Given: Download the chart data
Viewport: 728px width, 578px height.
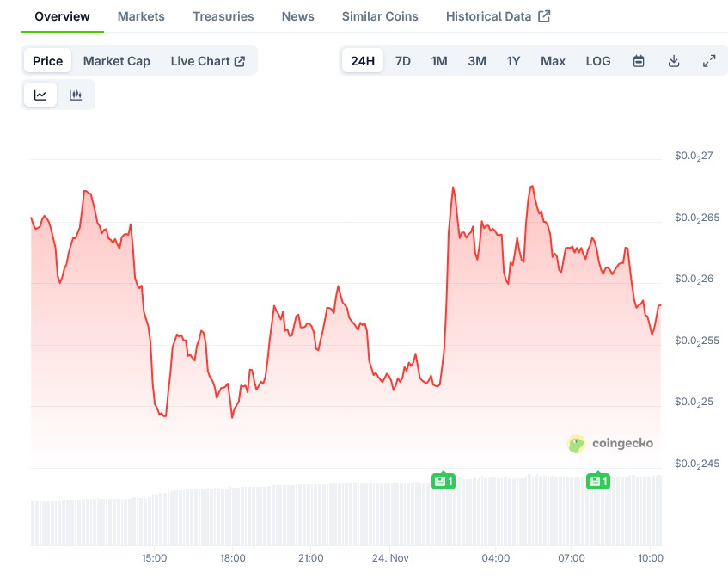Looking at the screenshot, I should (x=673, y=60).
